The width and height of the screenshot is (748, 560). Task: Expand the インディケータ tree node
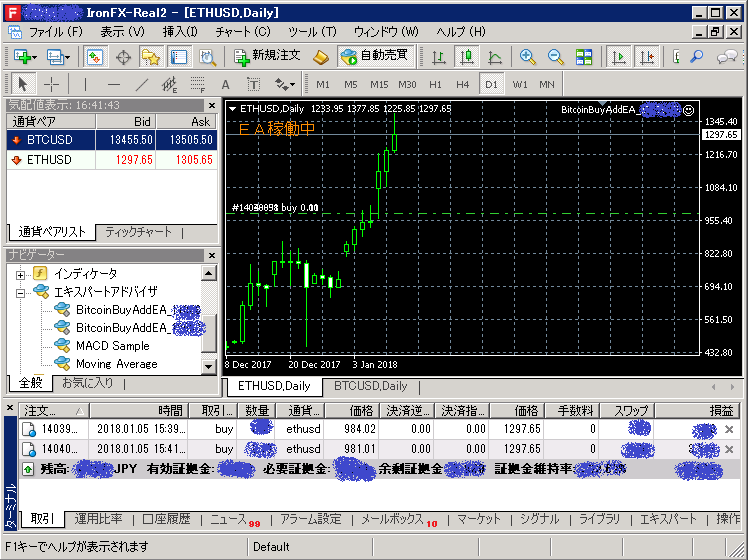tap(20, 275)
